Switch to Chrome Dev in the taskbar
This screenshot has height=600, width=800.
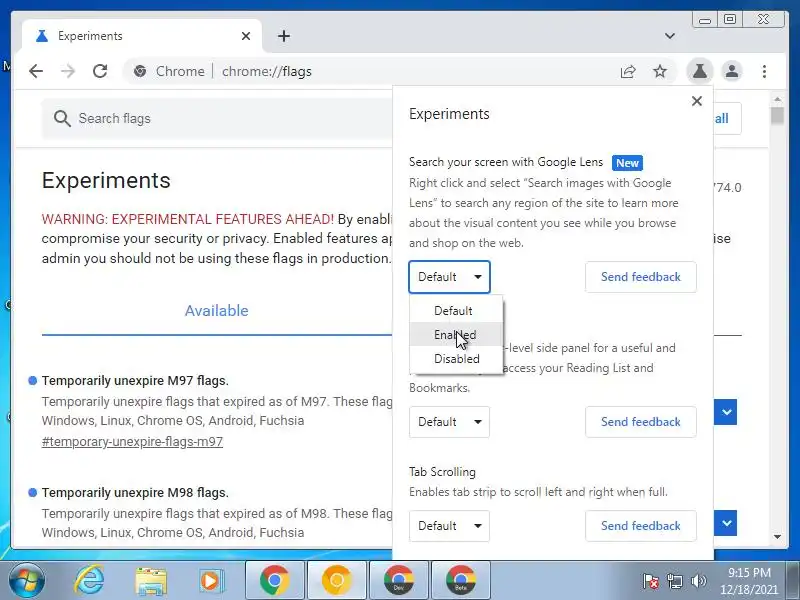pyautogui.click(x=398, y=580)
